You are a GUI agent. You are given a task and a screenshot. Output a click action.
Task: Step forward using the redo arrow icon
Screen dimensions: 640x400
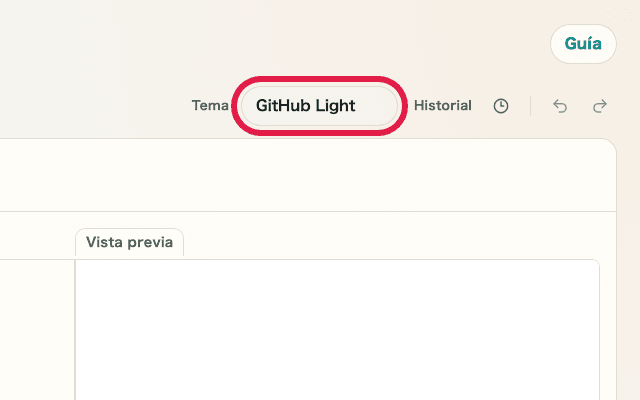[x=600, y=105]
